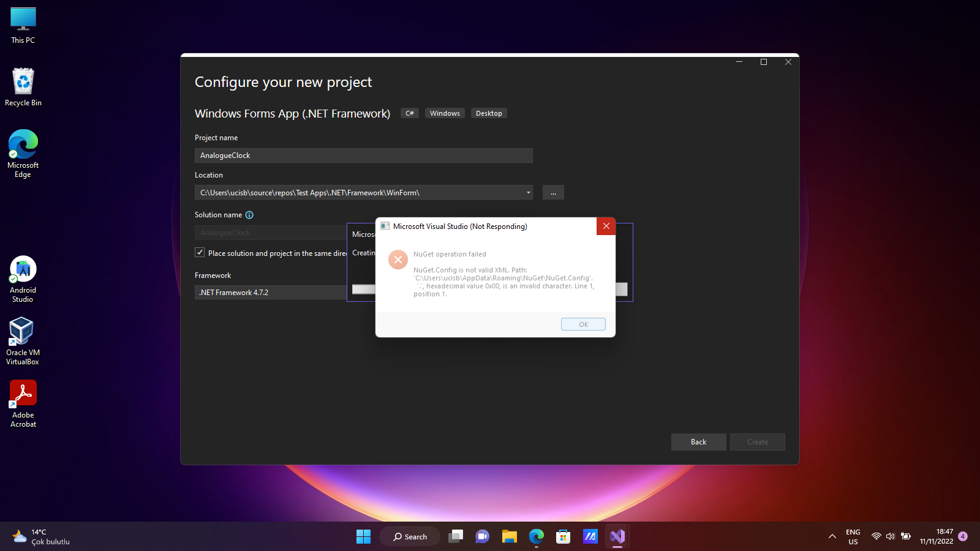Viewport: 980px width, 551px height.
Task: Close the Configure your new project window
Action: pyautogui.click(x=788, y=62)
